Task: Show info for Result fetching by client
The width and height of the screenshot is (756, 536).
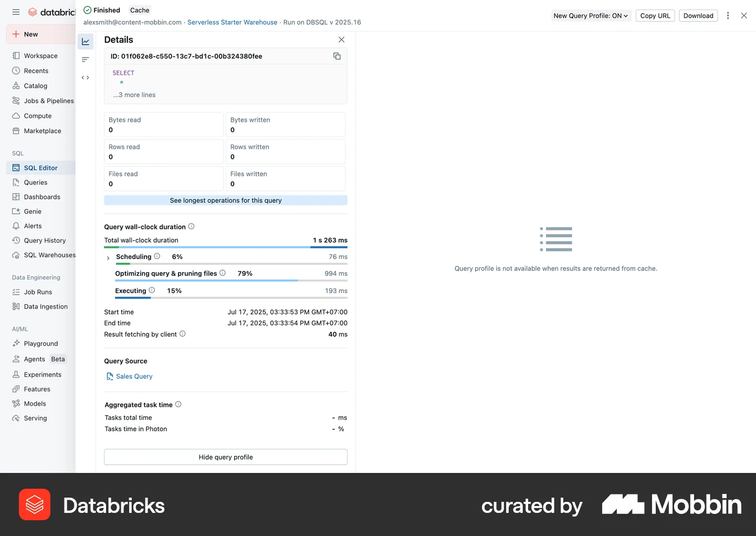Action: pos(183,334)
